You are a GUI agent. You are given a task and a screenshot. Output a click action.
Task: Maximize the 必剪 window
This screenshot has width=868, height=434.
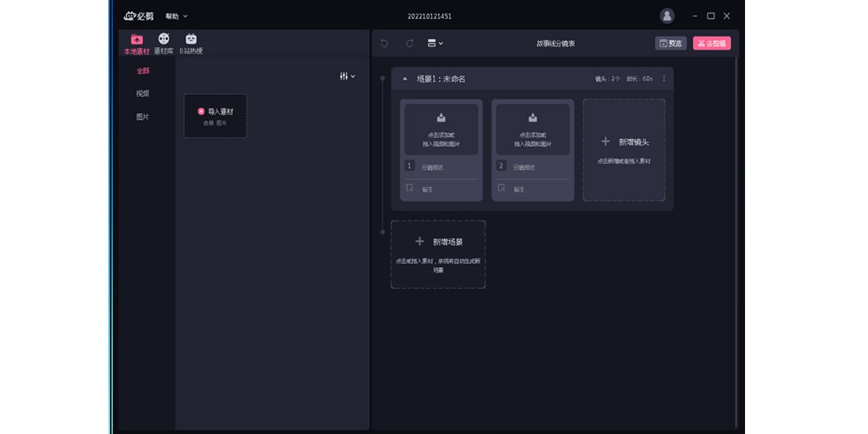coord(710,16)
